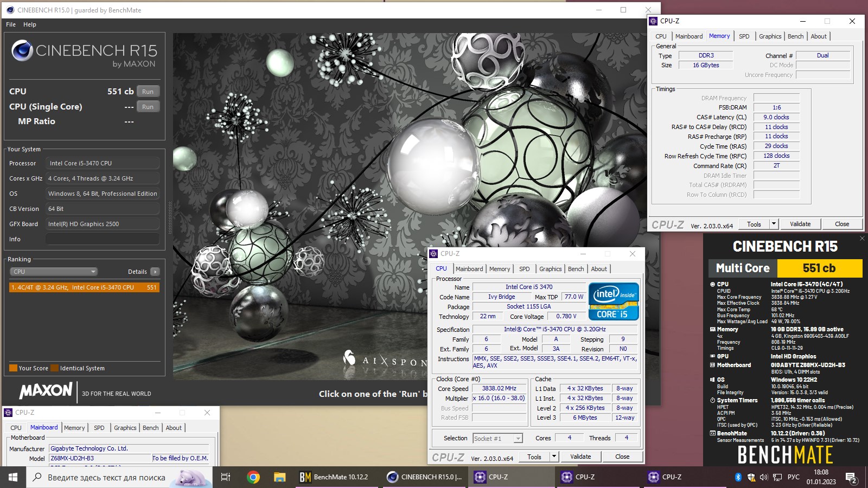Click Validate in the middle CPU-Z window

(x=580, y=457)
